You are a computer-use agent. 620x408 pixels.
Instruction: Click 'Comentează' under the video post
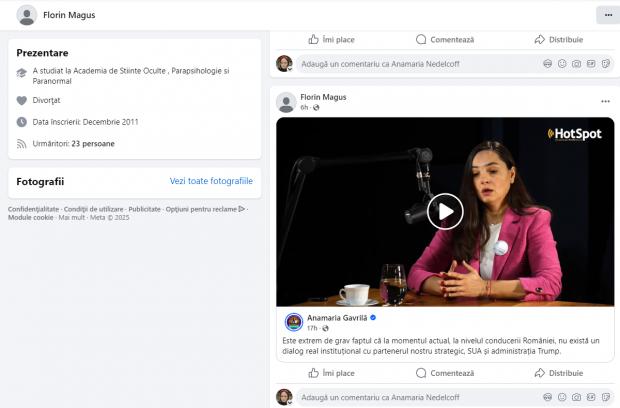[x=444, y=373]
